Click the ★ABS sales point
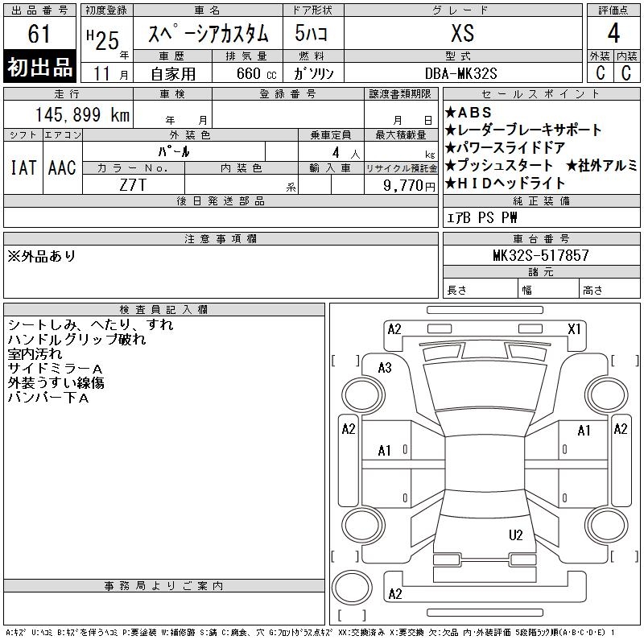 469,113
